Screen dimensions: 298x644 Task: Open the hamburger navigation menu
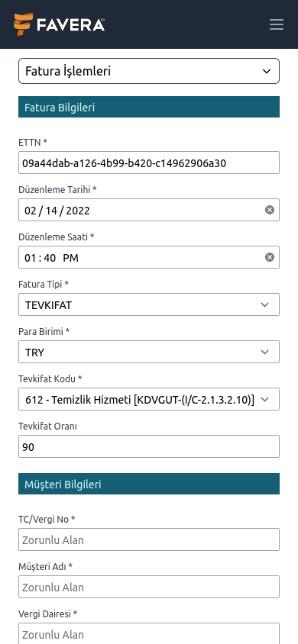[276, 24]
